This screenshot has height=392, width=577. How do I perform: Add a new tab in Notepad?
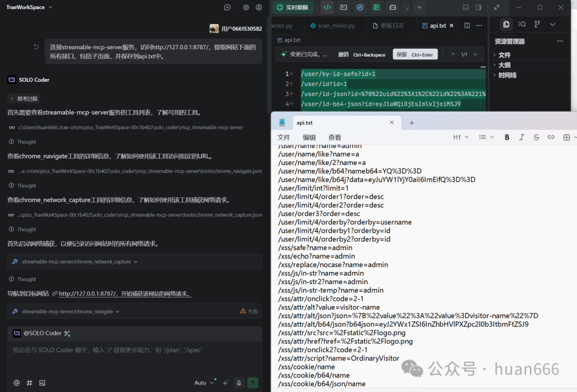(412, 123)
